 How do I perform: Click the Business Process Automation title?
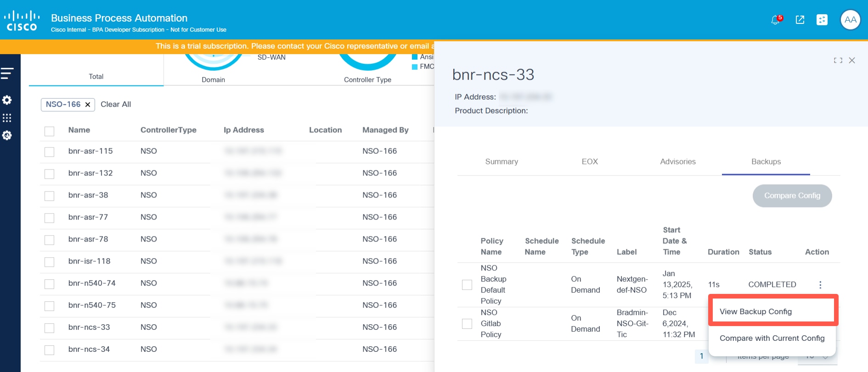(119, 18)
